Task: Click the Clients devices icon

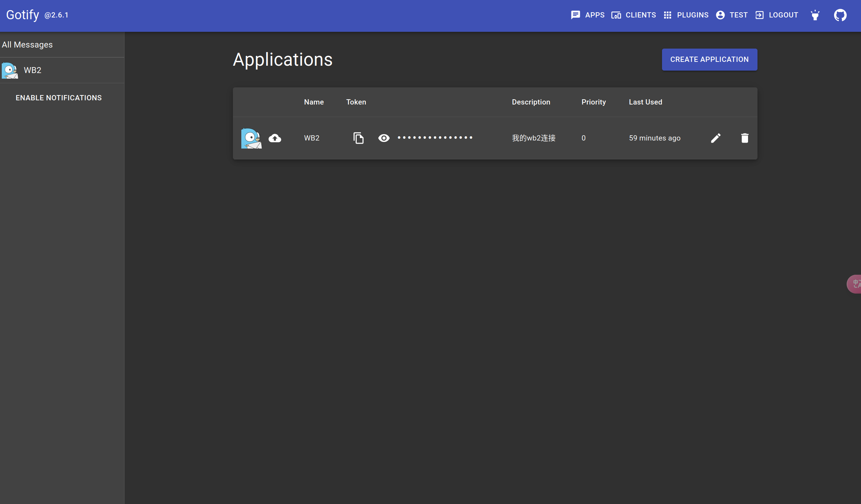Action: [x=616, y=15]
